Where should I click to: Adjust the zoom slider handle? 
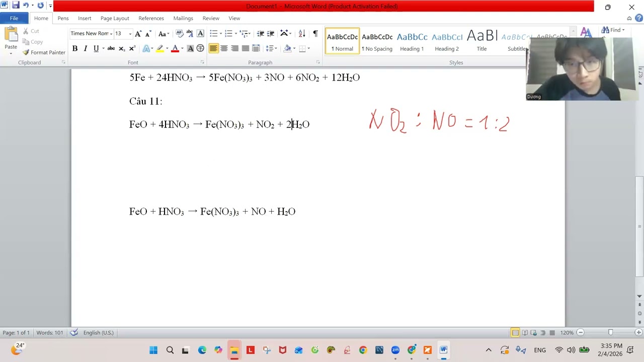coord(610,332)
